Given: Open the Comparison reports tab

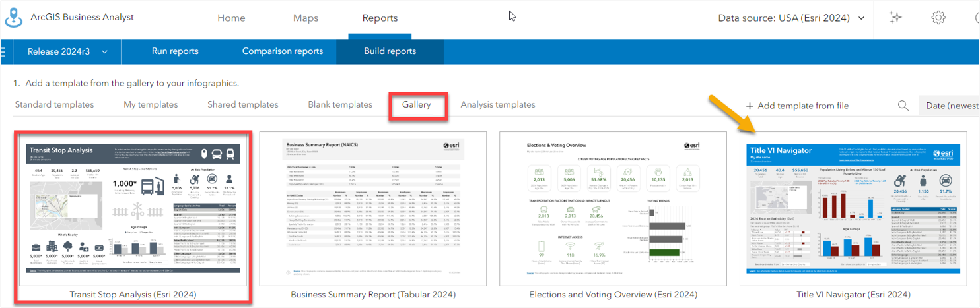Looking at the screenshot, I should coord(282,51).
